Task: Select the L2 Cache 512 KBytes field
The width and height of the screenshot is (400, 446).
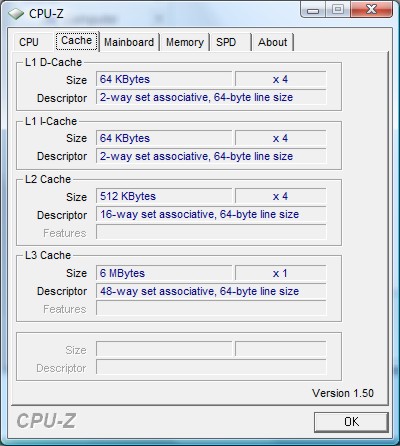Action: point(164,196)
